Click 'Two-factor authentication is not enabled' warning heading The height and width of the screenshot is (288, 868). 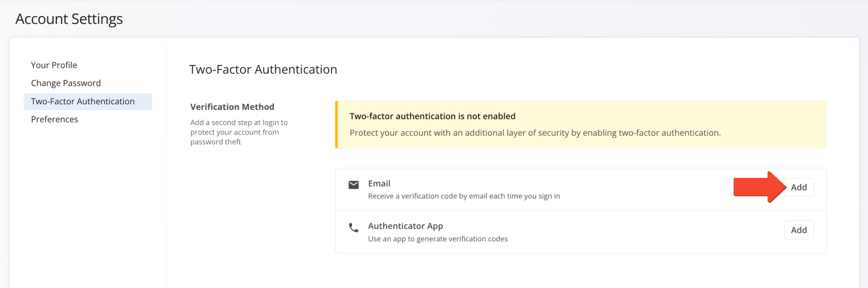click(432, 116)
